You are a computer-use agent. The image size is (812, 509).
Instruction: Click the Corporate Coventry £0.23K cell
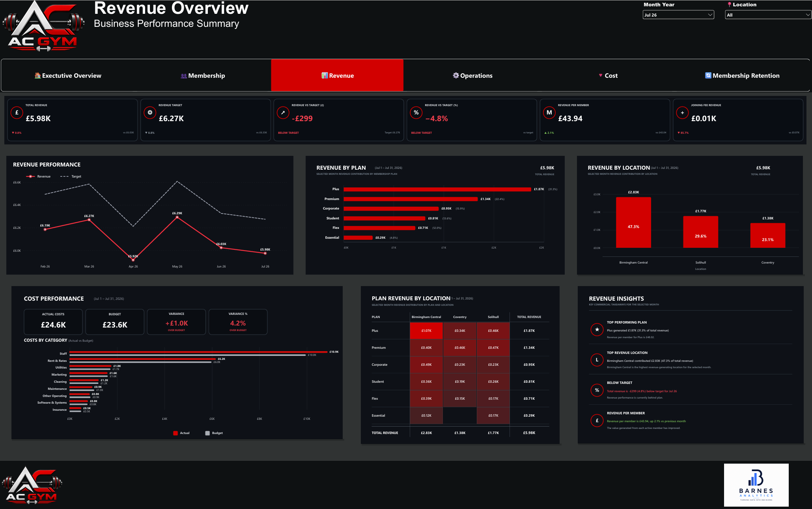point(460,365)
